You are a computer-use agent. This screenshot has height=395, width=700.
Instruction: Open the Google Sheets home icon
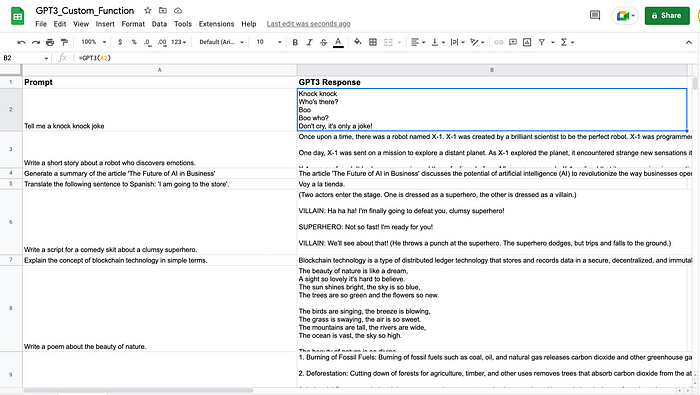[17, 17]
